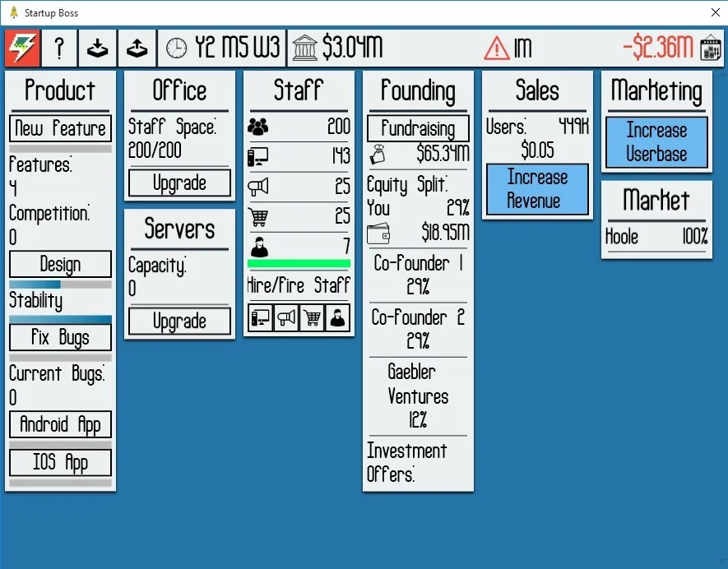728x569 pixels.
Task: Click the Hoole 100% market row
Action: tap(656, 237)
